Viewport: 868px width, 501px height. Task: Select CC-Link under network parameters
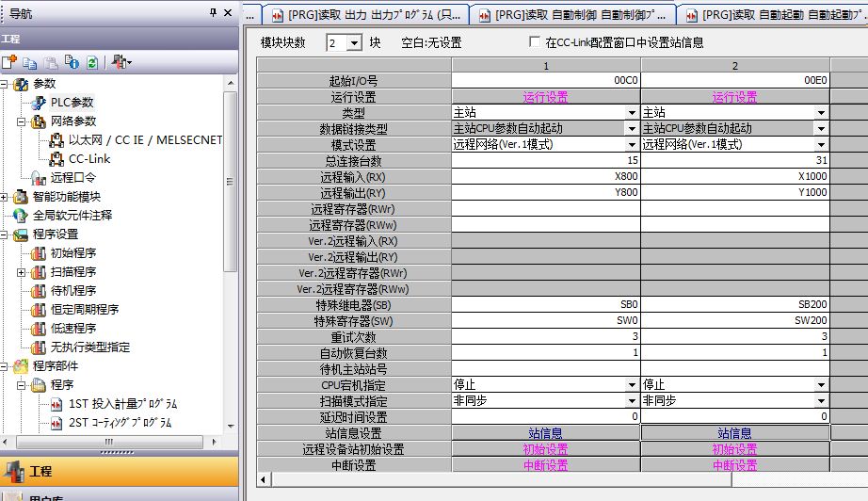point(89,158)
